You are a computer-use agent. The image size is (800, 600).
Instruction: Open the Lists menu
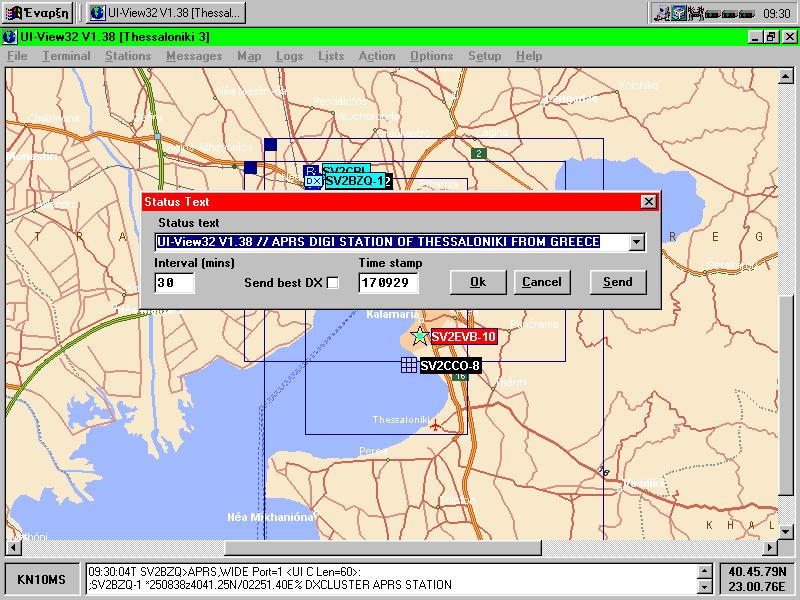tap(331, 56)
